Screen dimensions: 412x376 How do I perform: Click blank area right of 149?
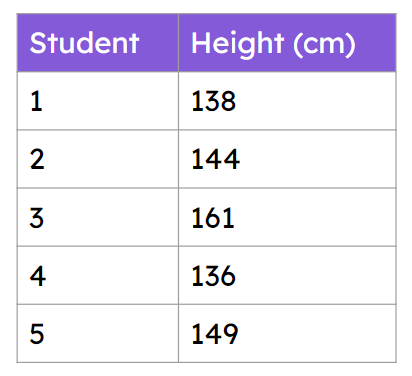[317, 333]
